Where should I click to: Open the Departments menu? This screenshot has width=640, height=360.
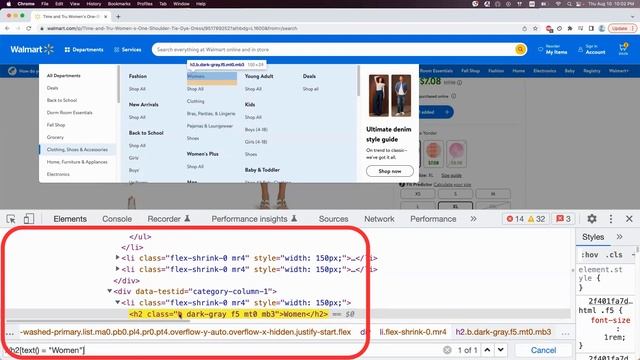(84, 50)
